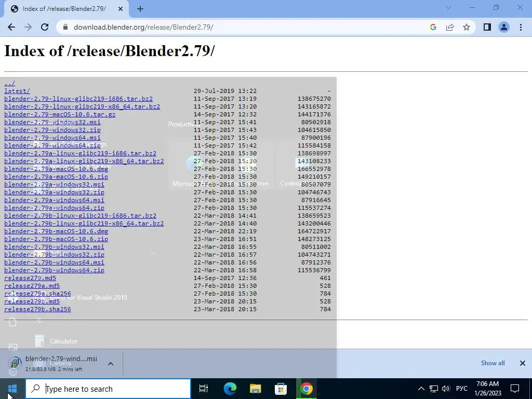Image resolution: width=532 pixels, height=399 pixels.
Task: Open the Google search icon in address bar
Action: pos(433,27)
